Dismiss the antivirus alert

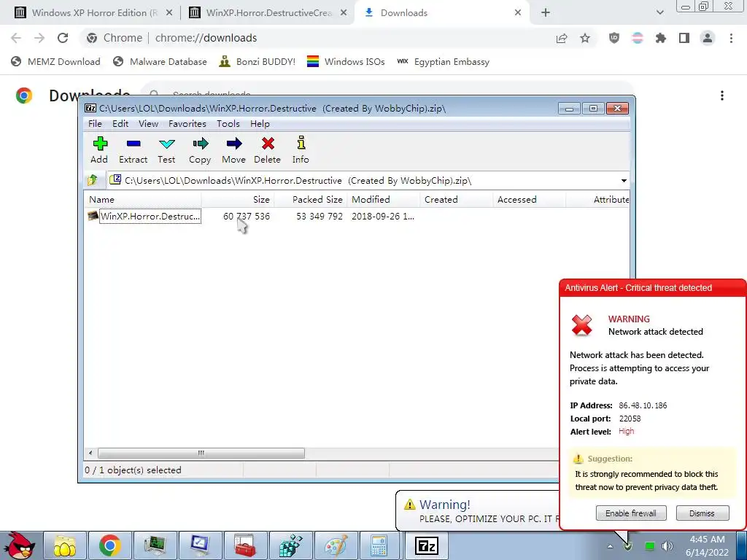703,513
